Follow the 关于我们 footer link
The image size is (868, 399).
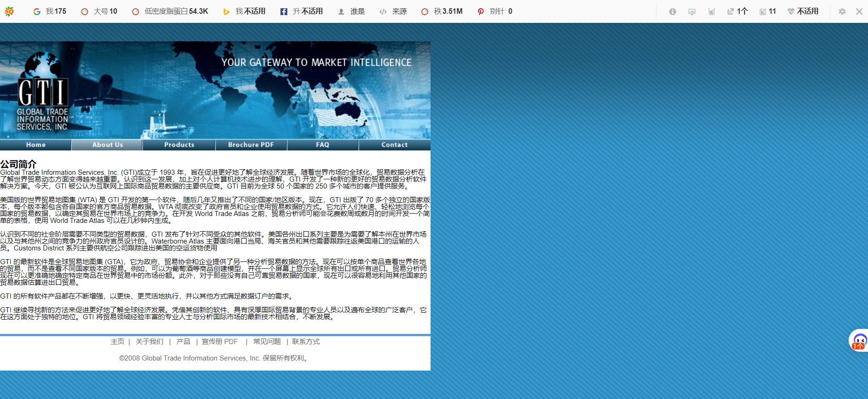(x=150, y=342)
